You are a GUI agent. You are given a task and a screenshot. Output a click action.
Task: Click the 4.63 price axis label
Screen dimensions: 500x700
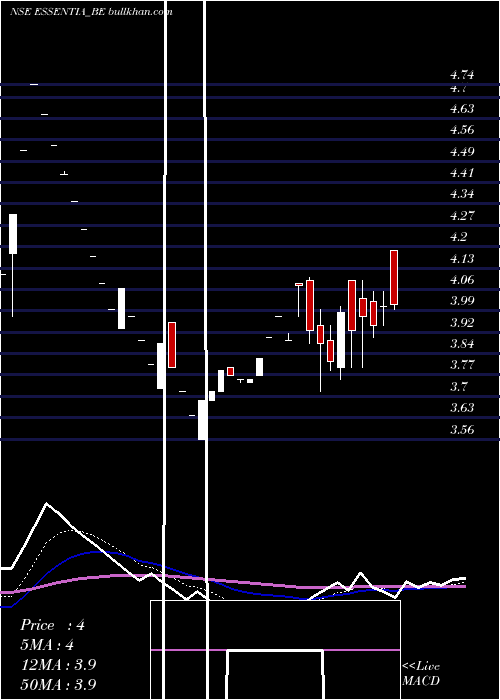(x=462, y=109)
